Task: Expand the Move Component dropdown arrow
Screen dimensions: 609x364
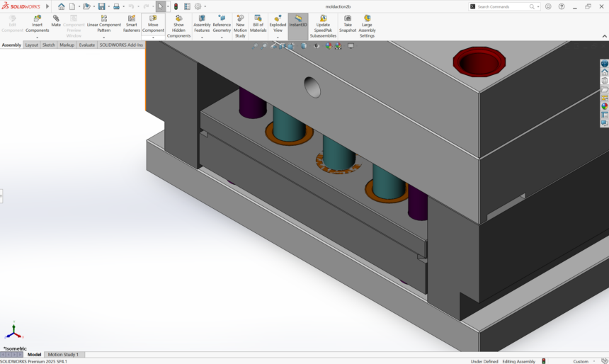Action: point(153,36)
